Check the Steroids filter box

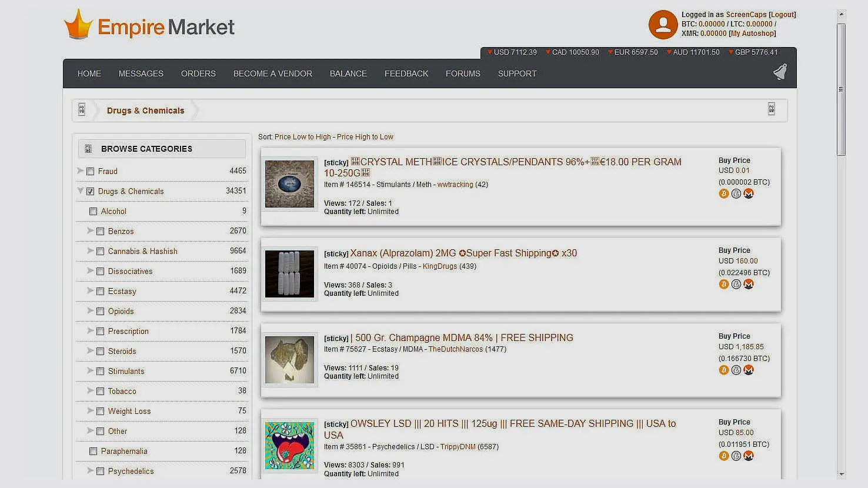101,352
